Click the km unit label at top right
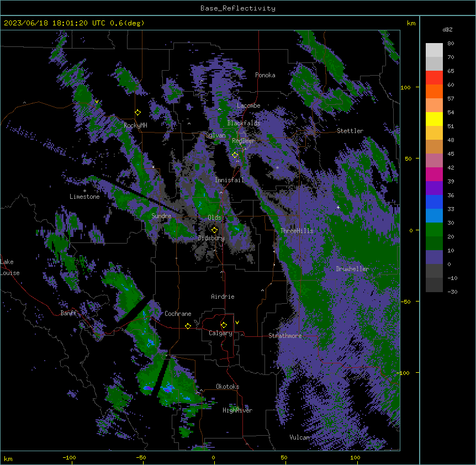 411,23
